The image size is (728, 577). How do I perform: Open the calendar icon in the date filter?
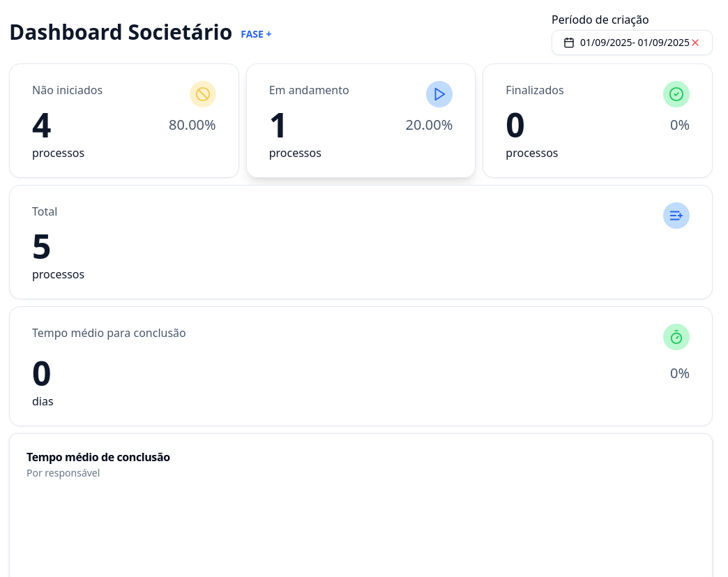click(x=568, y=43)
